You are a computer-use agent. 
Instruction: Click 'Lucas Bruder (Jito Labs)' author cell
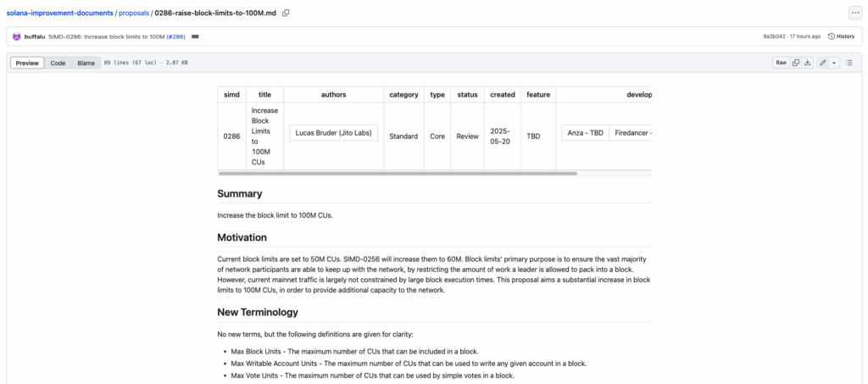[334, 133]
